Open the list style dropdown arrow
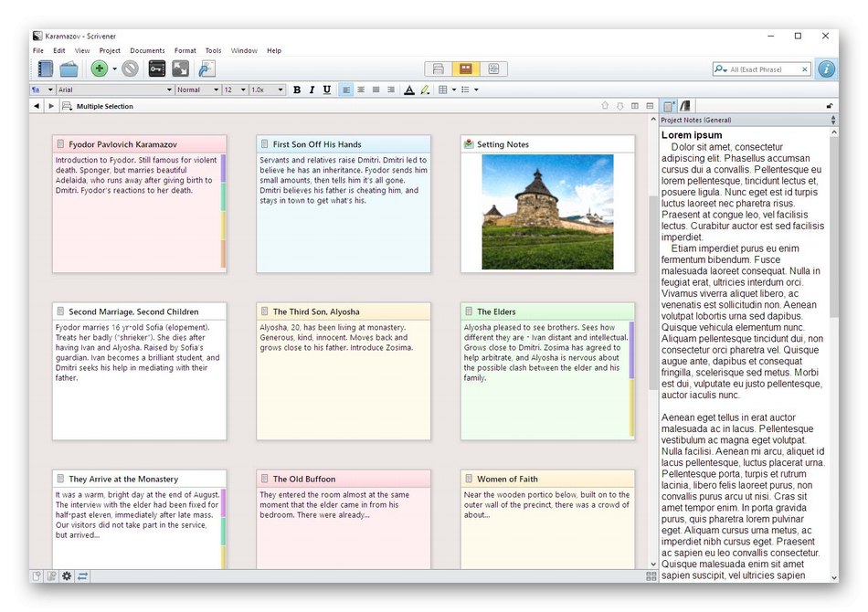Viewport: 868px width, 612px height. pos(476,90)
